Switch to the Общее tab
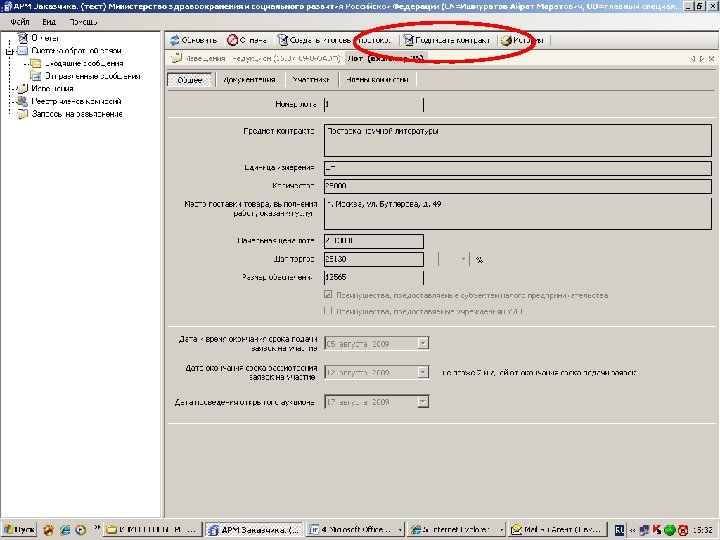 click(x=190, y=80)
